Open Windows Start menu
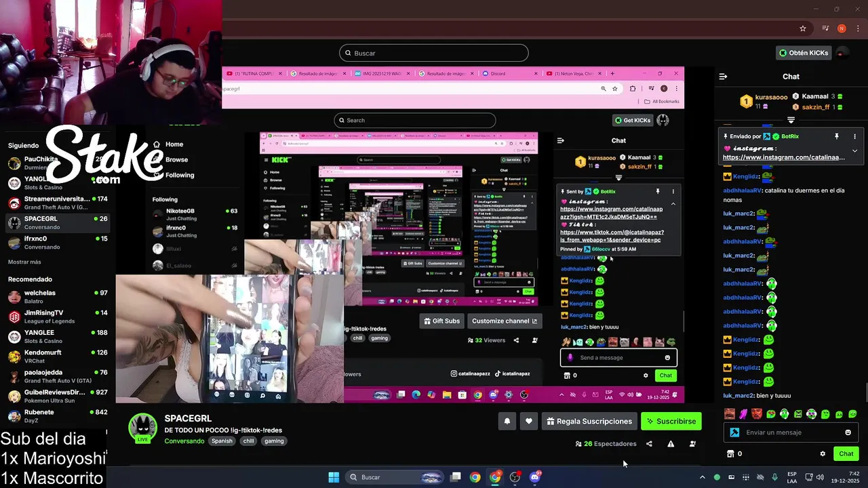 click(334, 477)
